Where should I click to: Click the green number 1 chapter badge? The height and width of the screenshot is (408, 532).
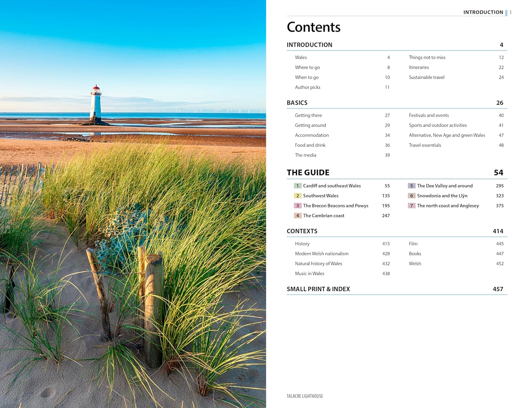coord(298,186)
